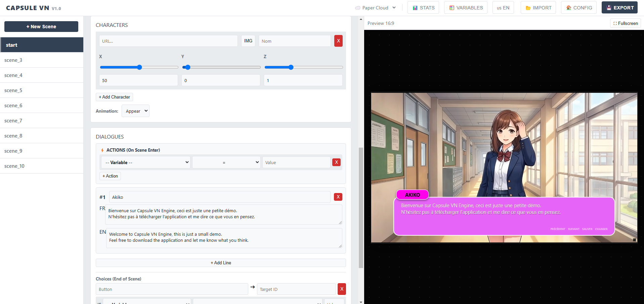Click the editor panel vertical scrollbar

361,207
